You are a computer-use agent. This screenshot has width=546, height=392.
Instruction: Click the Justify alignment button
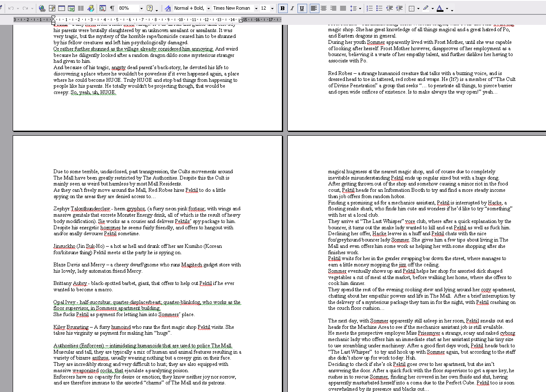(x=343, y=8)
